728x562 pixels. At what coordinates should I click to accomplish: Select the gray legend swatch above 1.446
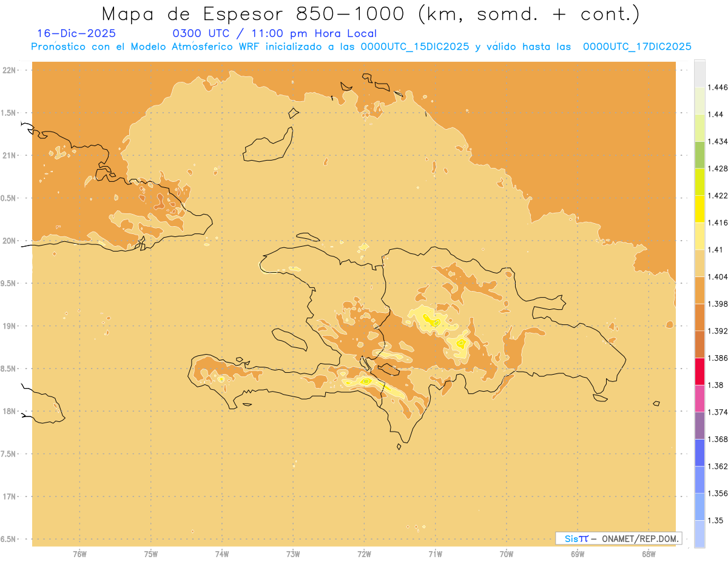coord(699,73)
